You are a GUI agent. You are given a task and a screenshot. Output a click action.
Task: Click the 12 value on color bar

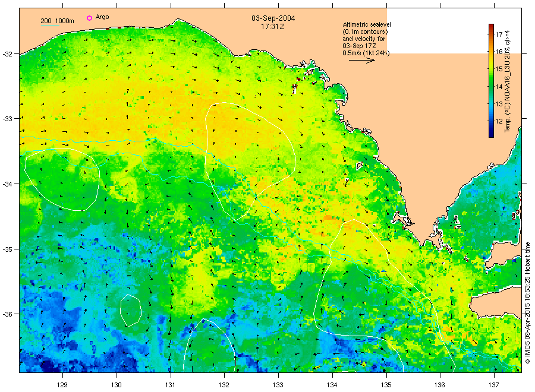pos(499,121)
